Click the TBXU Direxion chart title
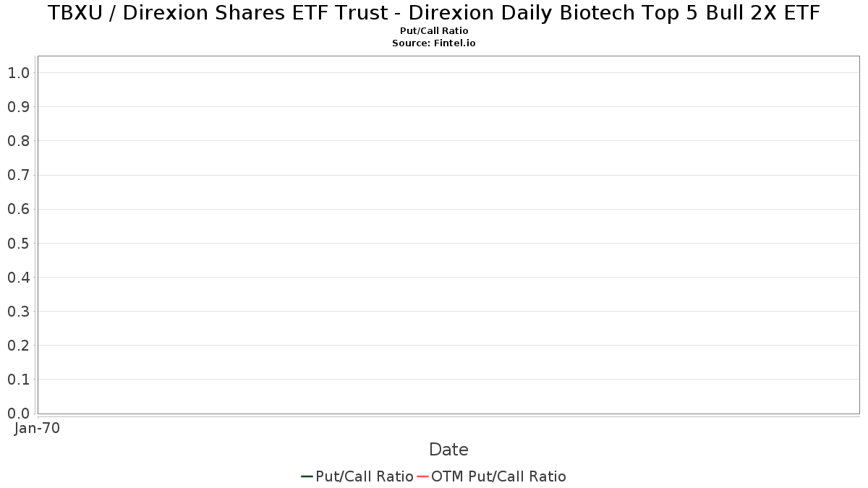This screenshot has height=488, width=868. click(x=434, y=13)
